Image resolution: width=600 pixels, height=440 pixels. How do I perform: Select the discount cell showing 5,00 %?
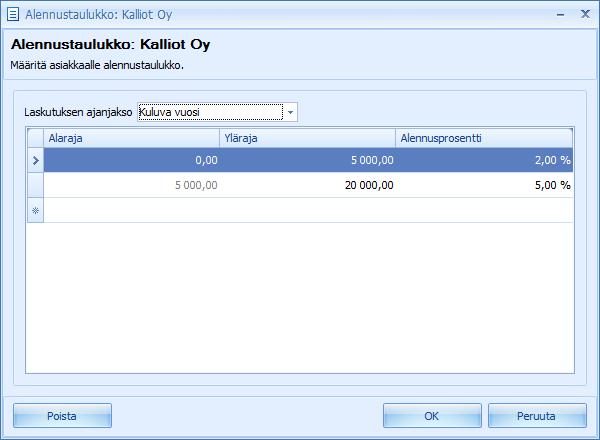pos(484,185)
